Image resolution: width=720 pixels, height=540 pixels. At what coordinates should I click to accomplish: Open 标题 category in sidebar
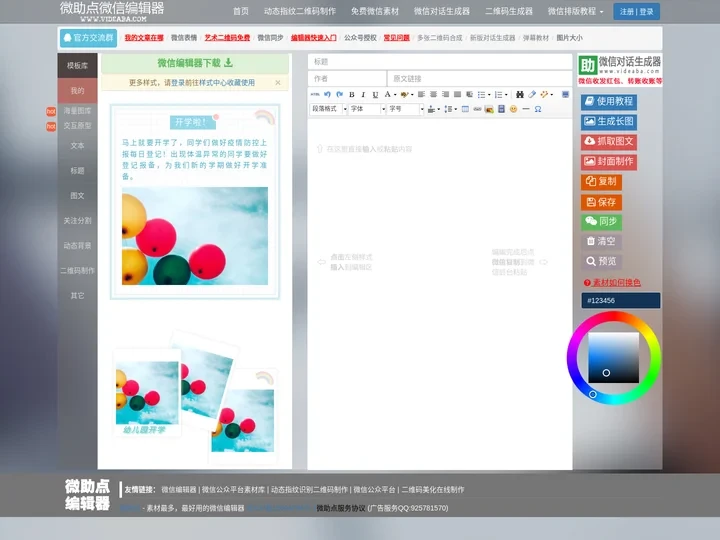tap(77, 170)
